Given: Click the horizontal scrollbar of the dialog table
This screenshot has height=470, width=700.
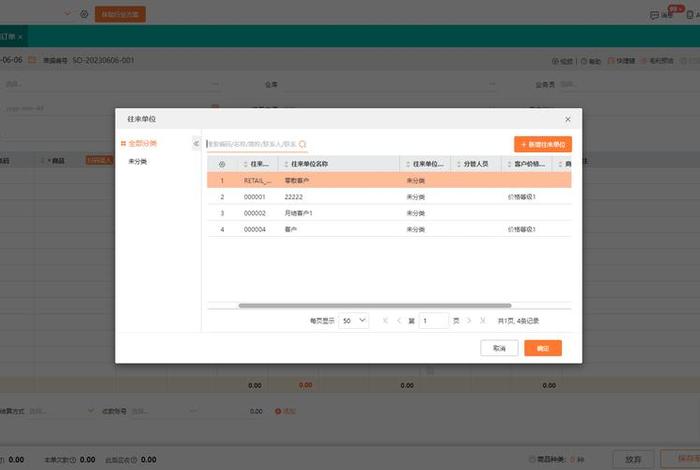Looking at the screenshot, I should [375, 306].
